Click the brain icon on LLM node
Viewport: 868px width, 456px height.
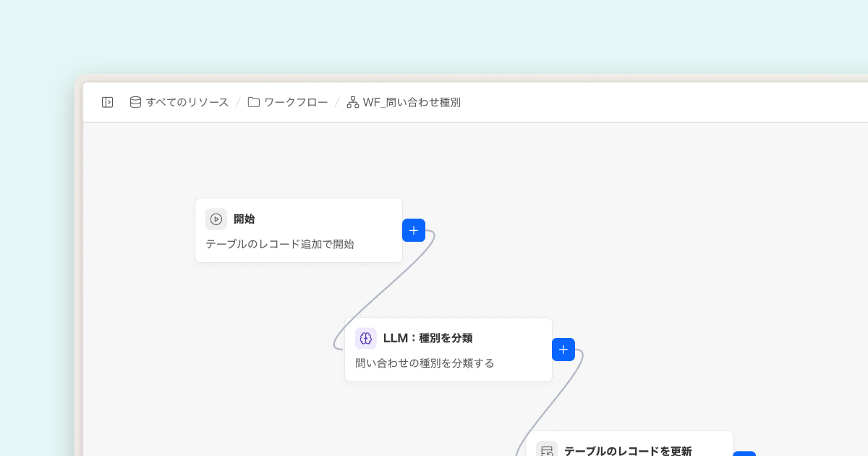pyautogui.click(x=366, y=338)
